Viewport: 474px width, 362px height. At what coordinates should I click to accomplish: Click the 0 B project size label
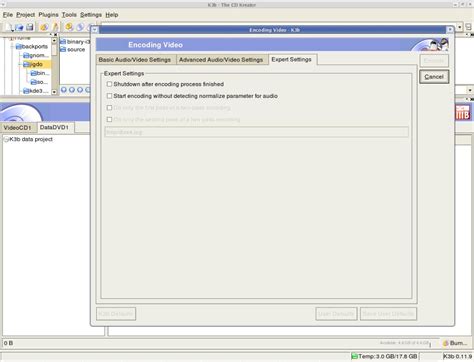pos(8,343)
